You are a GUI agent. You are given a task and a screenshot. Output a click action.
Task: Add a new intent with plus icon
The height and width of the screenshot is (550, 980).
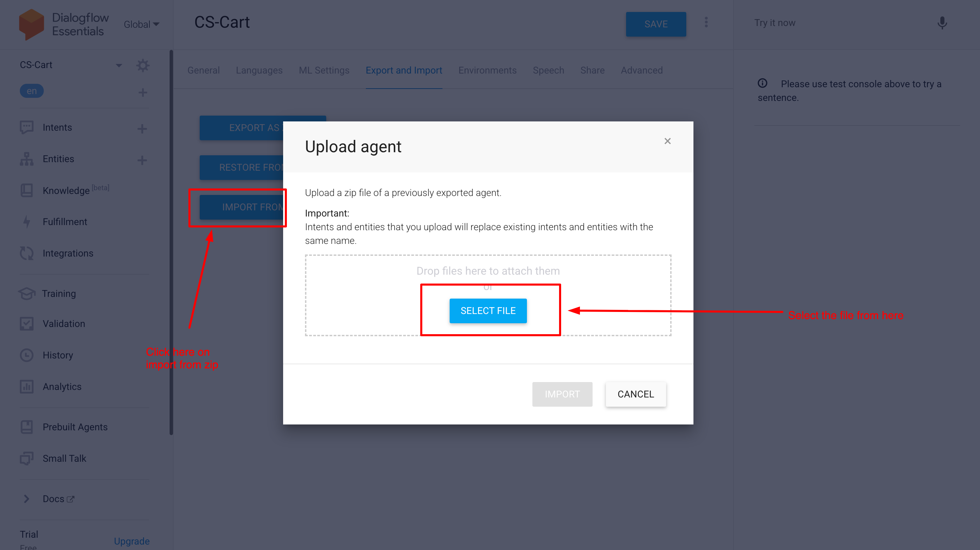click(x=142, y=129)
